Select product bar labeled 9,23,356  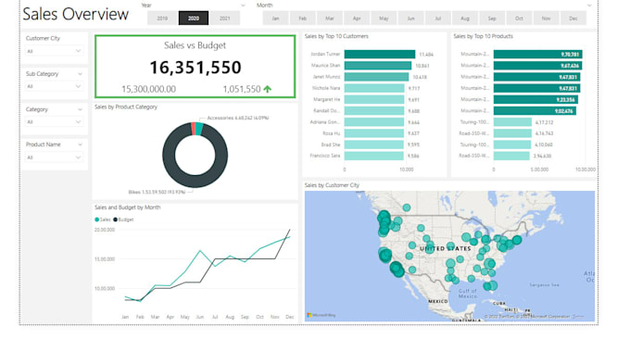(536, 99)
